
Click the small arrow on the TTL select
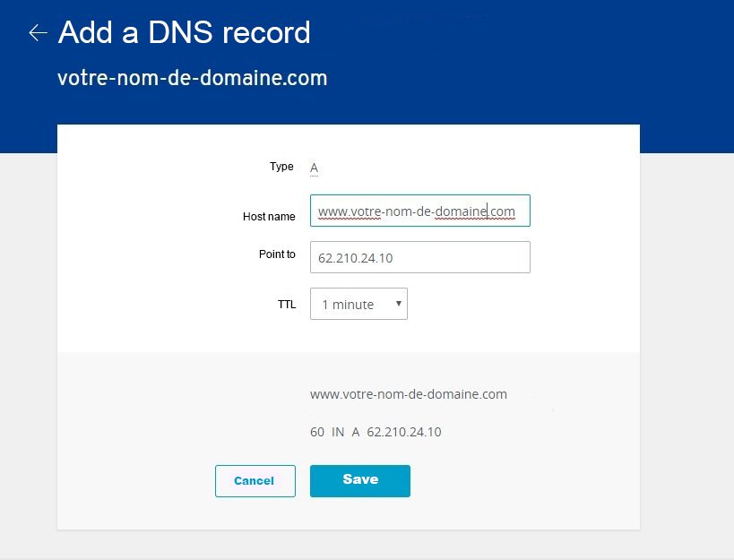pyautogui.click(x=398, y=304)
